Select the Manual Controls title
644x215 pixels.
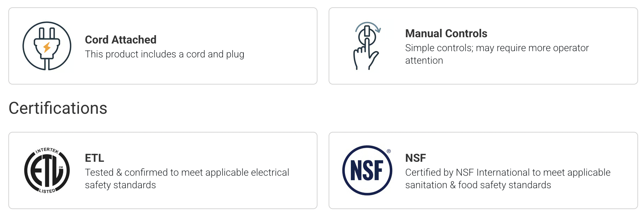click(446, 33)
